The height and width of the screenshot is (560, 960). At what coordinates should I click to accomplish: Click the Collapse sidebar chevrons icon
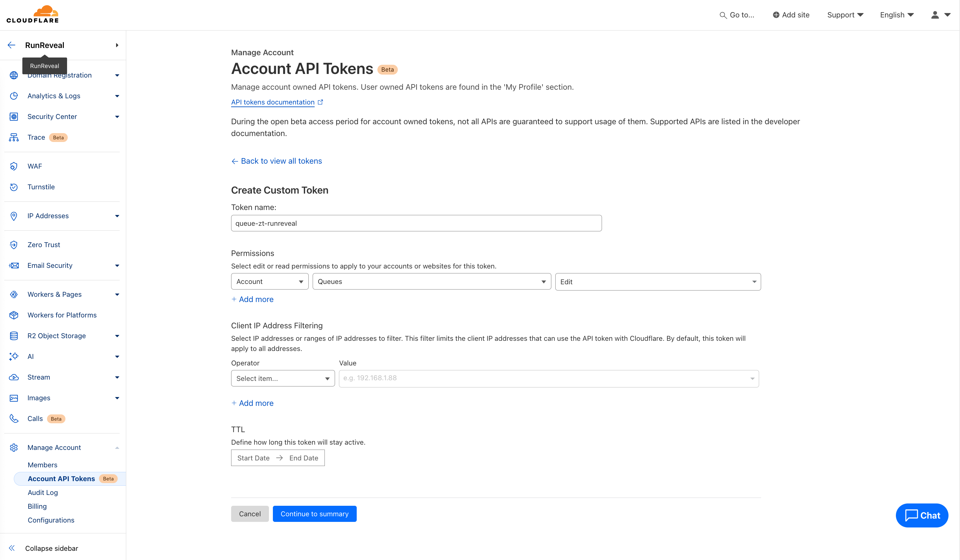pos(12,548)
